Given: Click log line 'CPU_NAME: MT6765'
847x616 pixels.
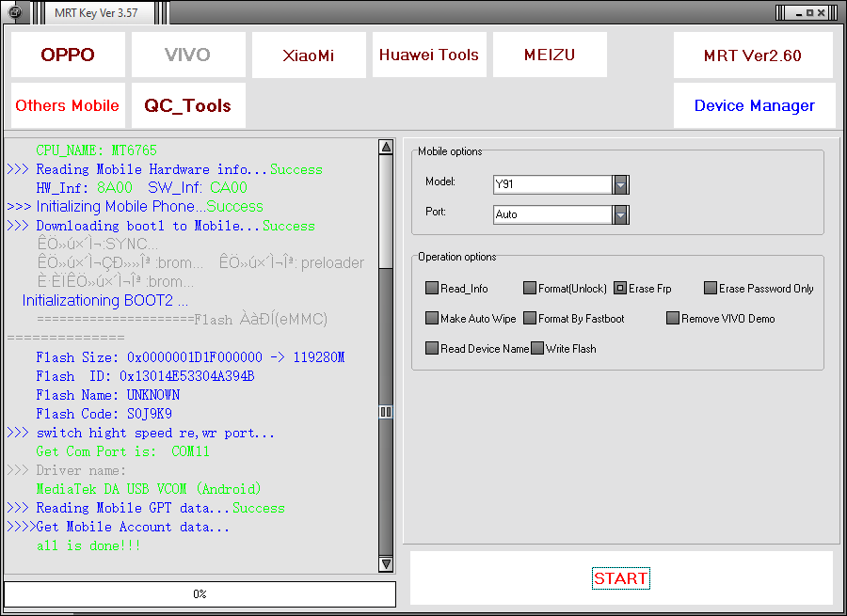Looking at the screenshot, I should pos(96,150).
